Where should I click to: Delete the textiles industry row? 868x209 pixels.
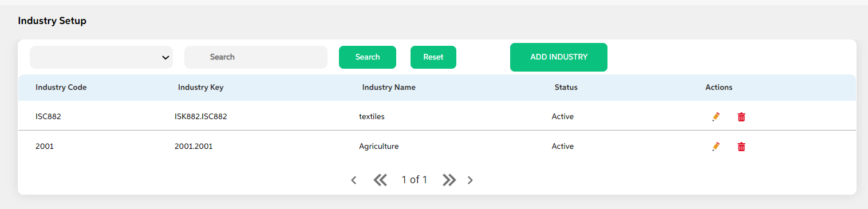[741, 117]
